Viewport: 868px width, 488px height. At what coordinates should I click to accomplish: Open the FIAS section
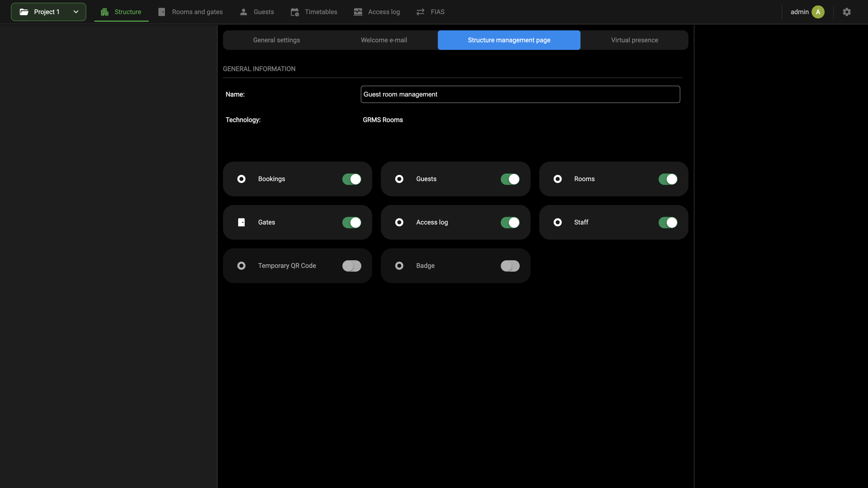(x=430, y=12)
